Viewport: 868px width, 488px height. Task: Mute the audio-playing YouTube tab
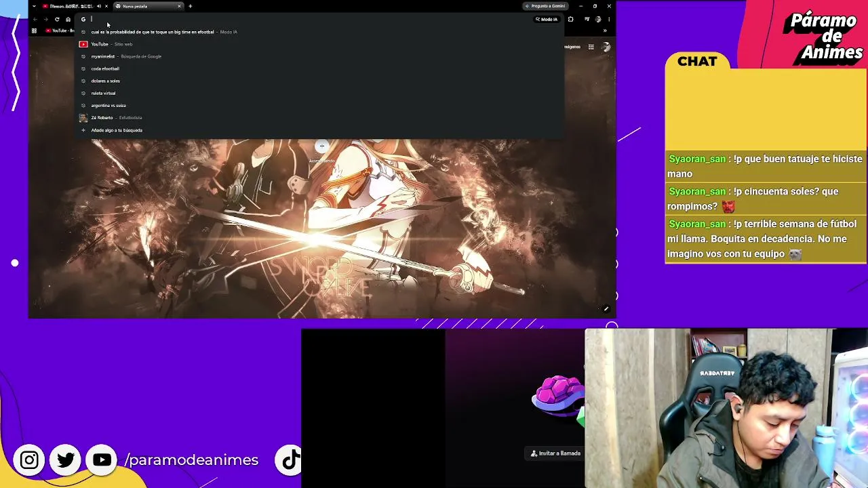click(99, 6)
